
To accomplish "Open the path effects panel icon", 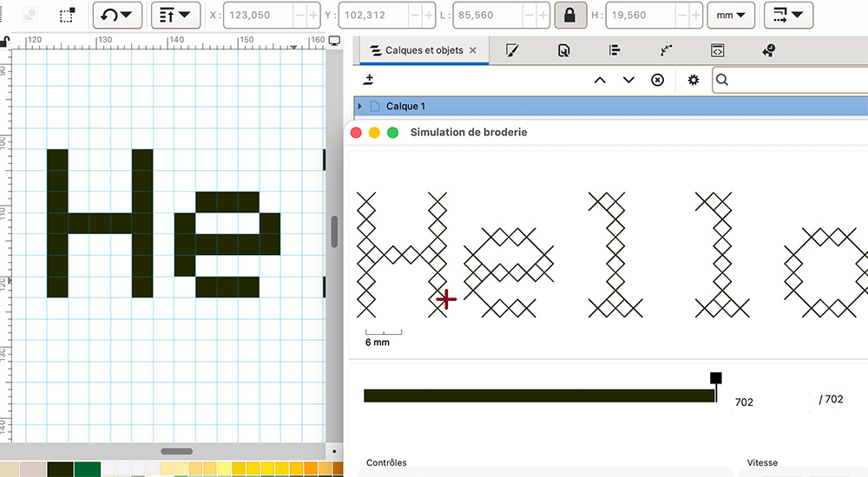I will (x=666, y=50).
